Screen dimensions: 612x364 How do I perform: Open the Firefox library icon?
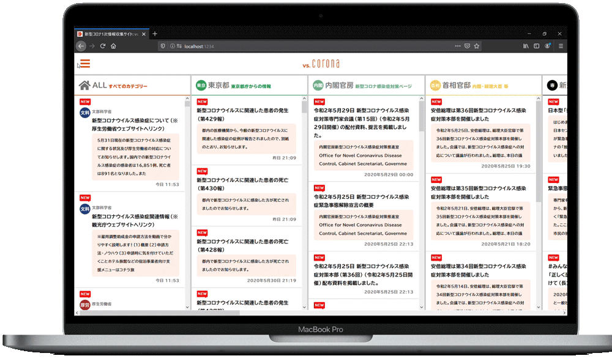pyautogui.click(x=526, y=46)
